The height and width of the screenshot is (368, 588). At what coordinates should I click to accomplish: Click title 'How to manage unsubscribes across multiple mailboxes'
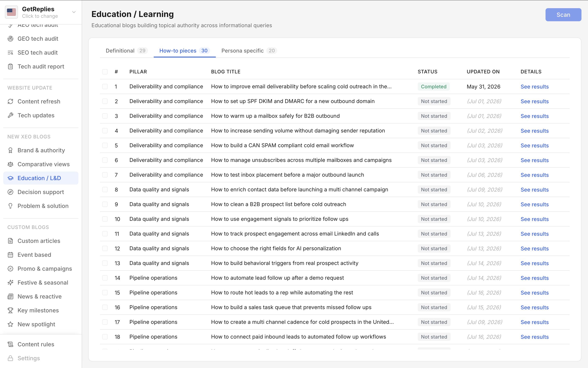click(x=301, y=160)
